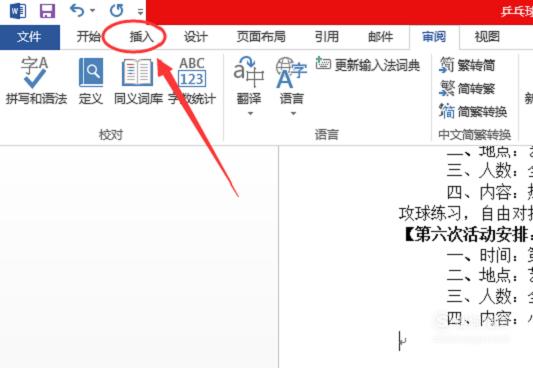
Task: Undo the last action
Action: [x=77, y=11]
